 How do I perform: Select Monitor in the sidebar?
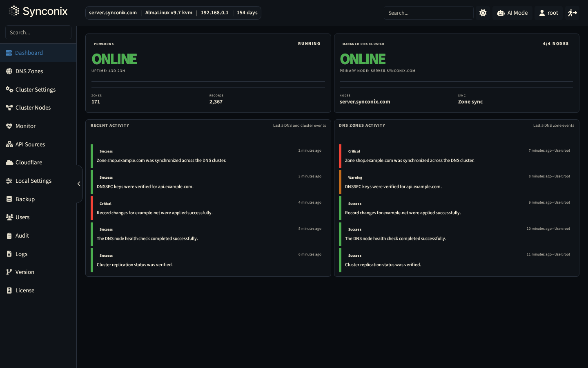(38, 126)
